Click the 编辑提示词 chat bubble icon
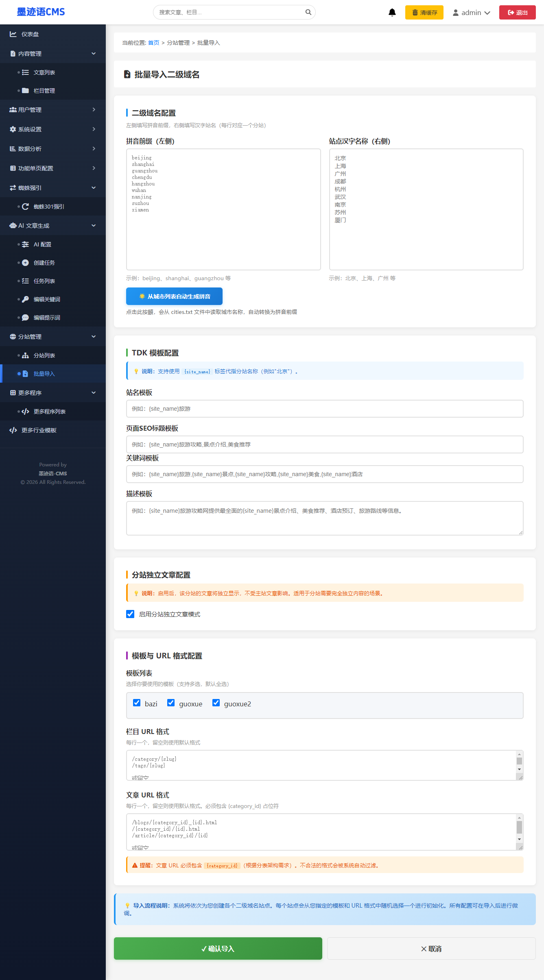Screen dimensions: 544x980 pos(25,318)
